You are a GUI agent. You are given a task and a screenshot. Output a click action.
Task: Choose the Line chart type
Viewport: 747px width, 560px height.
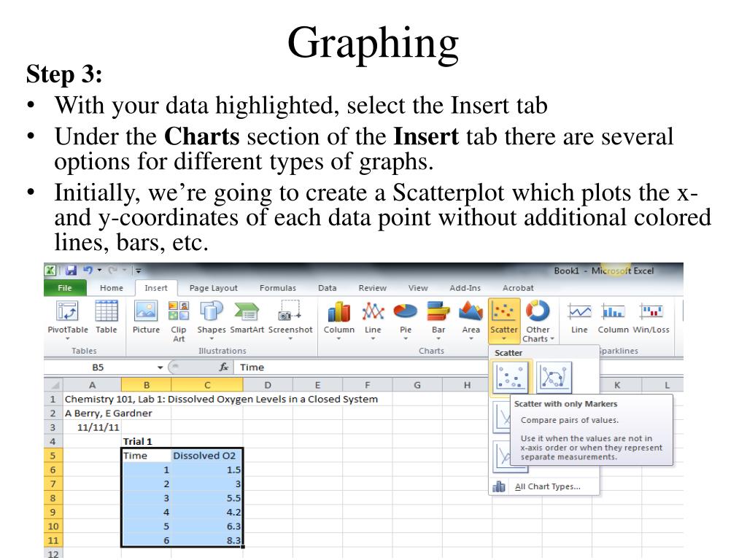coord(373,320)
